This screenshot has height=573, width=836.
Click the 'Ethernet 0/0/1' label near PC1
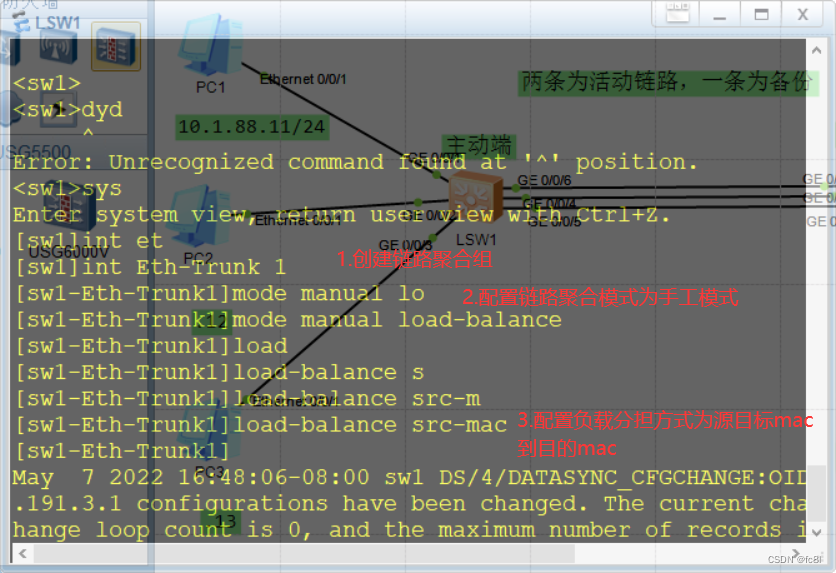(x=303, y=79)
